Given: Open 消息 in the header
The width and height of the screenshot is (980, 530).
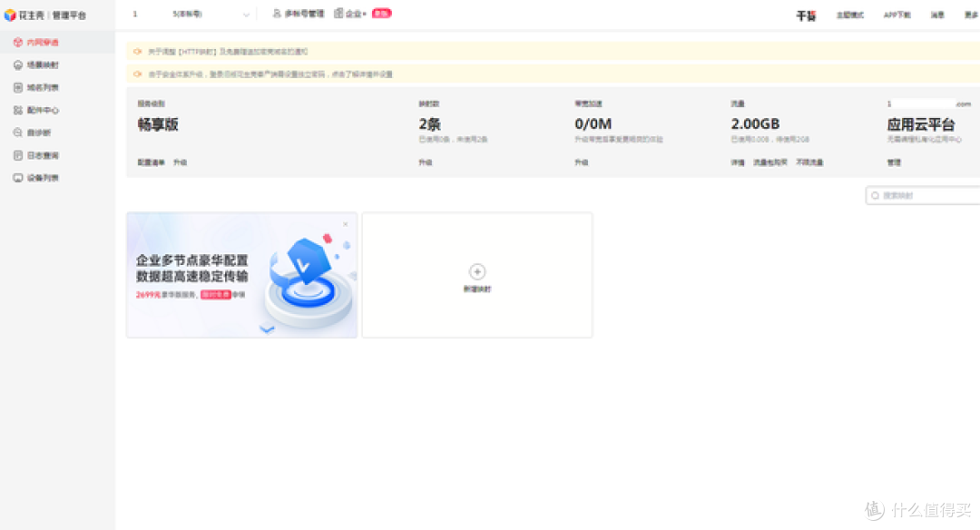Looking at the screenshot, I should (x=937, y=15).
